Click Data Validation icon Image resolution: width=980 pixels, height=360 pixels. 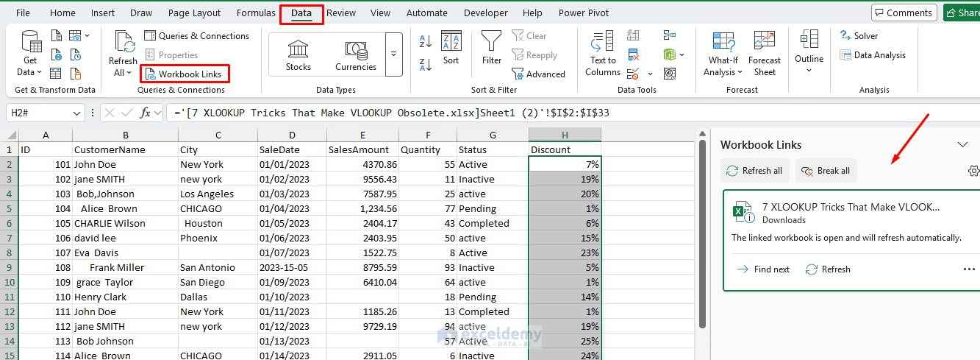pyautogui.click(x=632, y=73)
